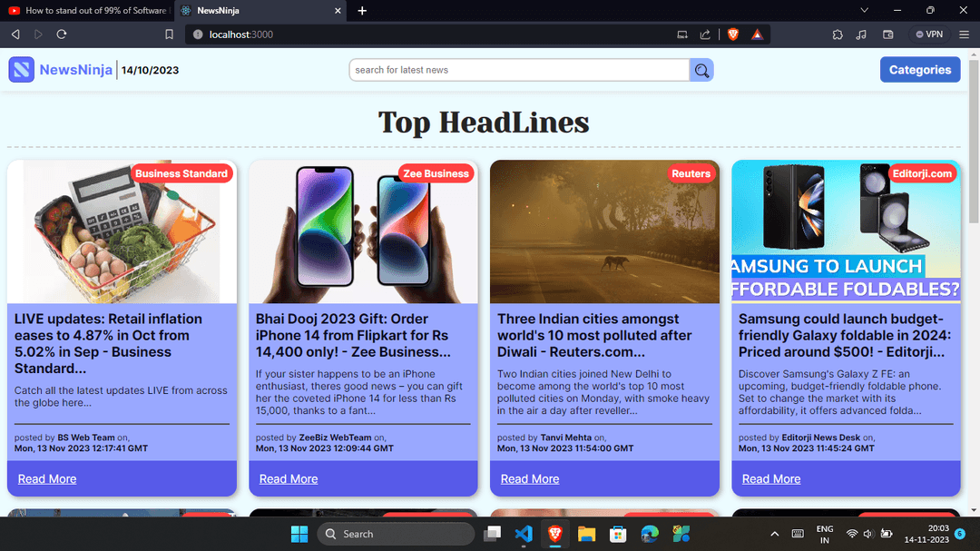Open Brave Wallet icon
The image size is (980, 551).
point(887,34)
